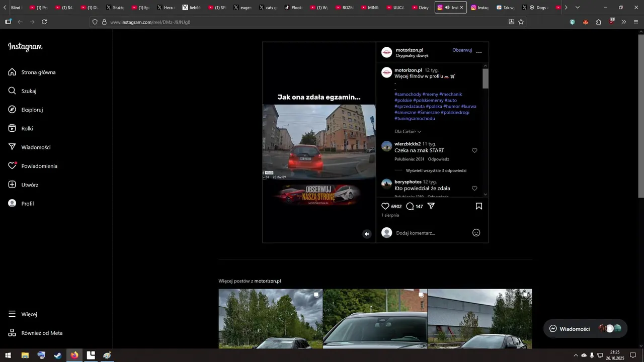Screen dimensions: 644x362
Task: Click the #polskiedrogi hashtag
Action: coord(455,113)
